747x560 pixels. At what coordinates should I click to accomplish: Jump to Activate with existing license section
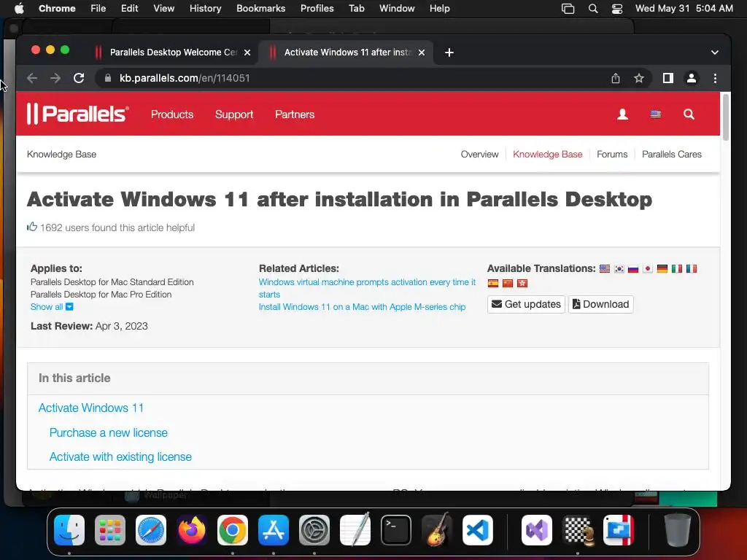120,456
